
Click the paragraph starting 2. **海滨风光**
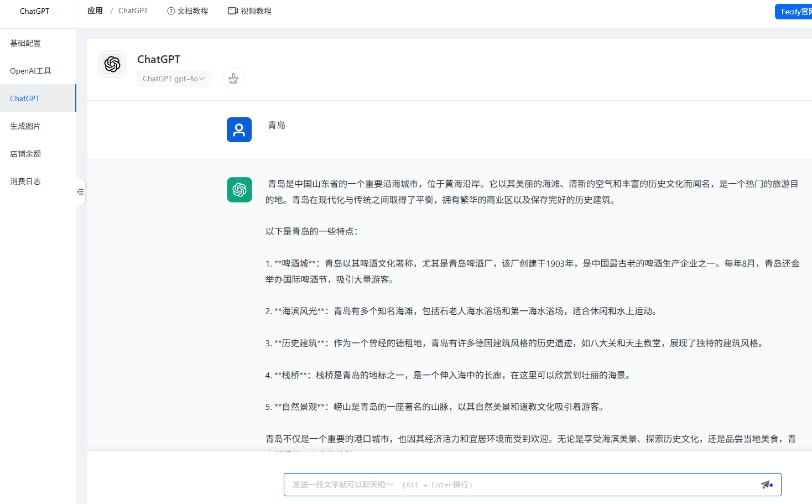pos(462,311)
